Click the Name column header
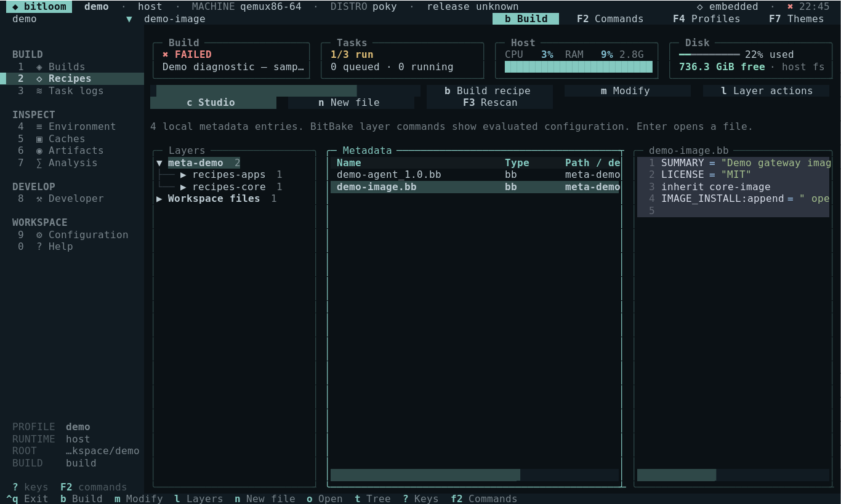Viewport: 841px width, 504px height. pyautogui.click(x=349, y=162)
